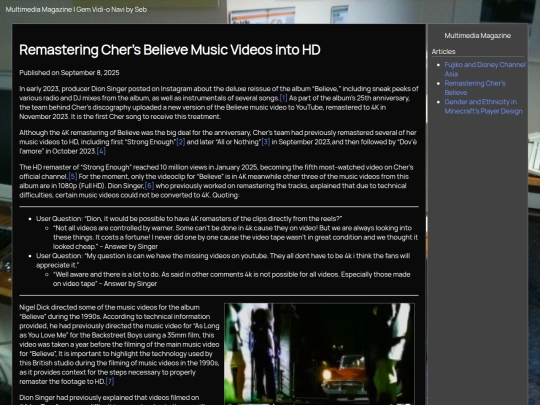
Task: Click the Believe music video still image
Action: pyautogui.click(x=319, y=354)
